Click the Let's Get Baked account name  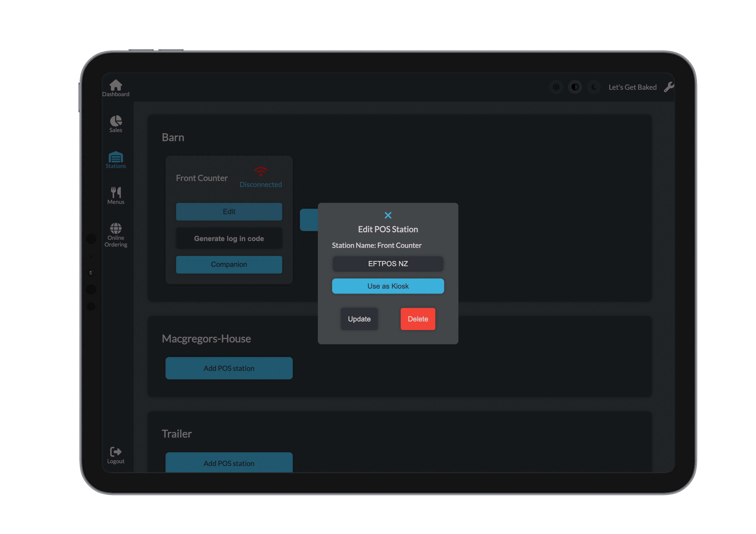tap(632, 87)
